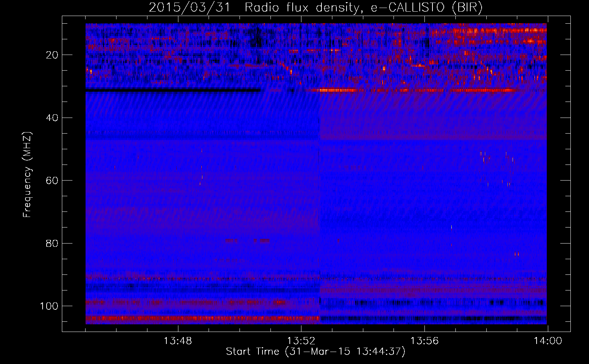This screenshot has width=589, height=364.
Task: Click the '13:56' time tick label
Action: point(424,341)
